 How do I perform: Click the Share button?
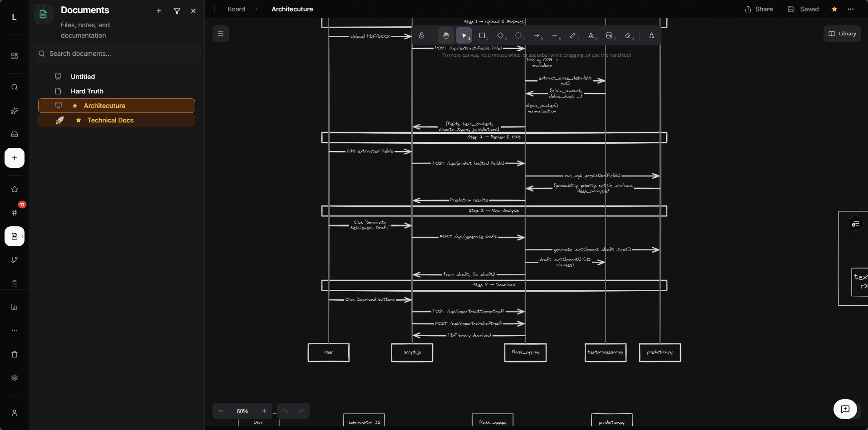[759, 9]
